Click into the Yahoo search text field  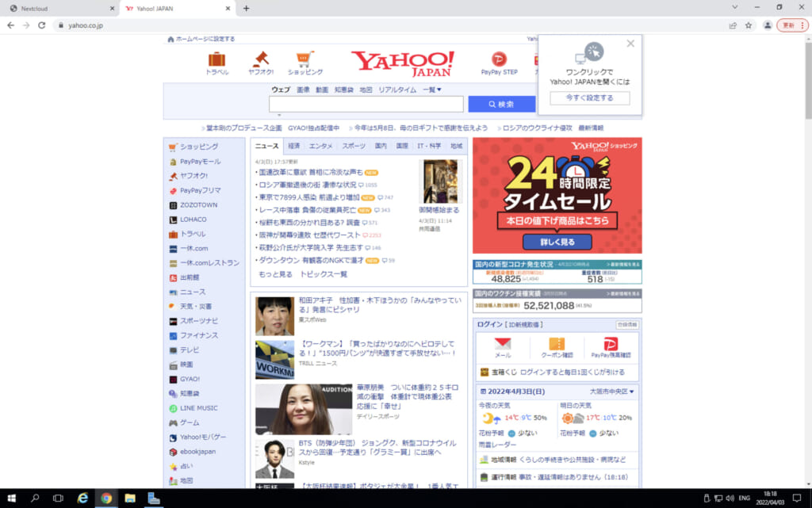pos(366,105)
